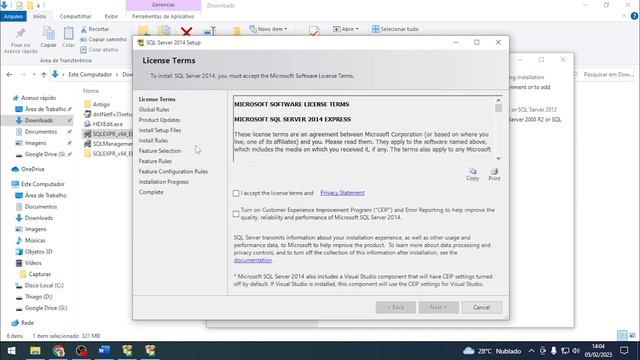The image size is (640, 360).
Task: Click Copiar caminho in the ribbon
Action: point(103,39)
